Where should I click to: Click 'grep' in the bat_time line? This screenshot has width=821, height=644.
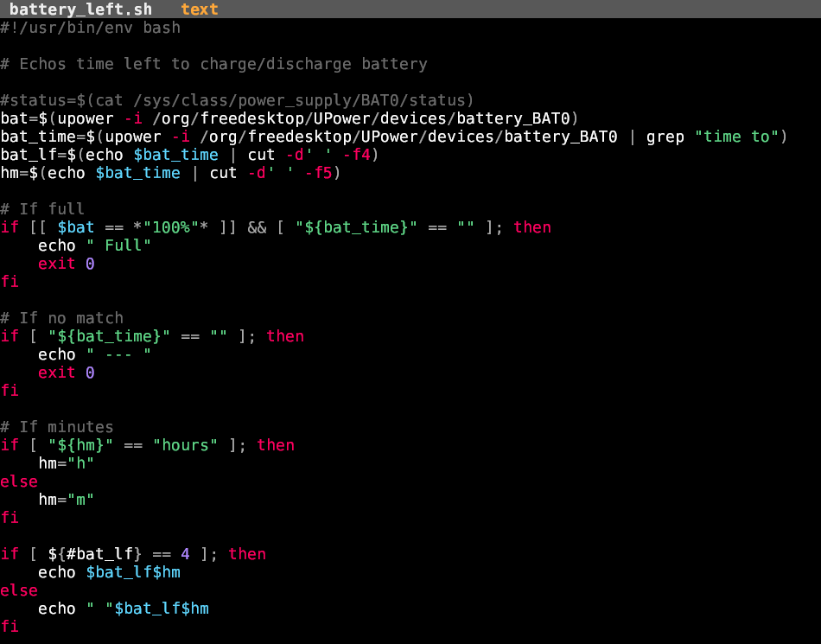click(x=665, y=137)
